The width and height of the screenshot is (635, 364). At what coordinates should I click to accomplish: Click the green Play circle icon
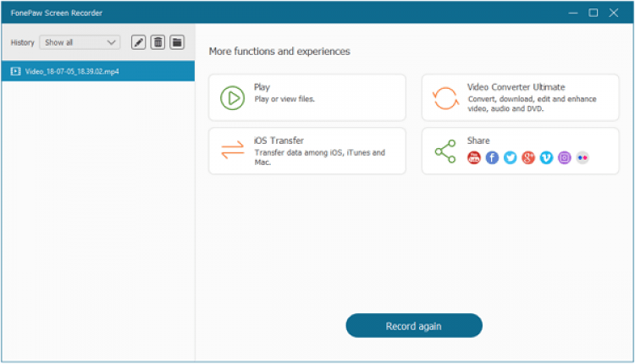point(232,97)
